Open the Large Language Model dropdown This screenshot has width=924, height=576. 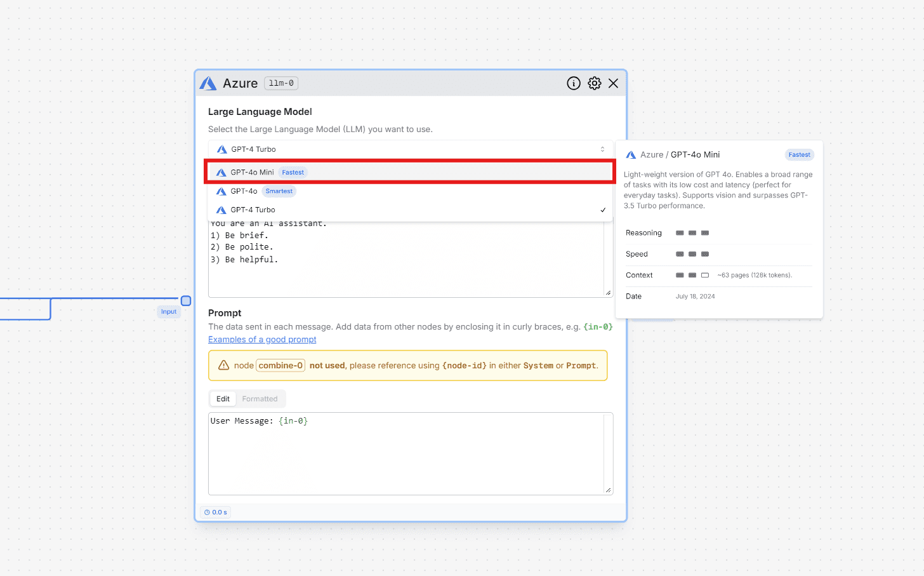[x=411, y=149]
